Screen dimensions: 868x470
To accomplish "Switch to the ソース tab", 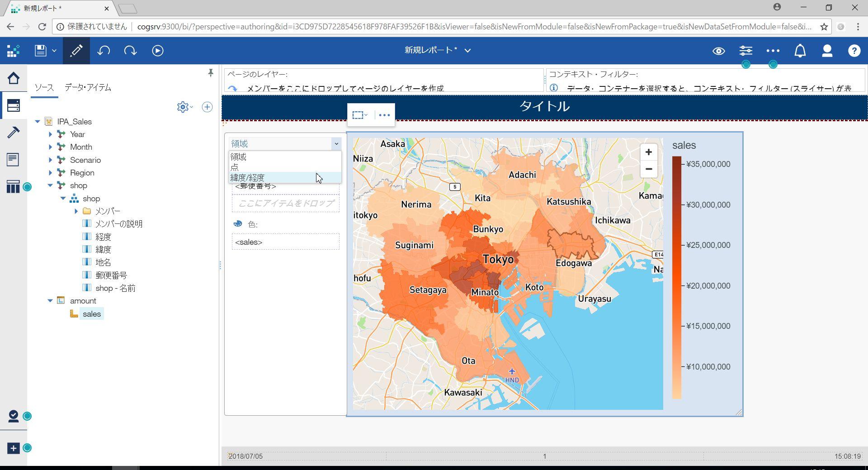I will tap(44, 88).
